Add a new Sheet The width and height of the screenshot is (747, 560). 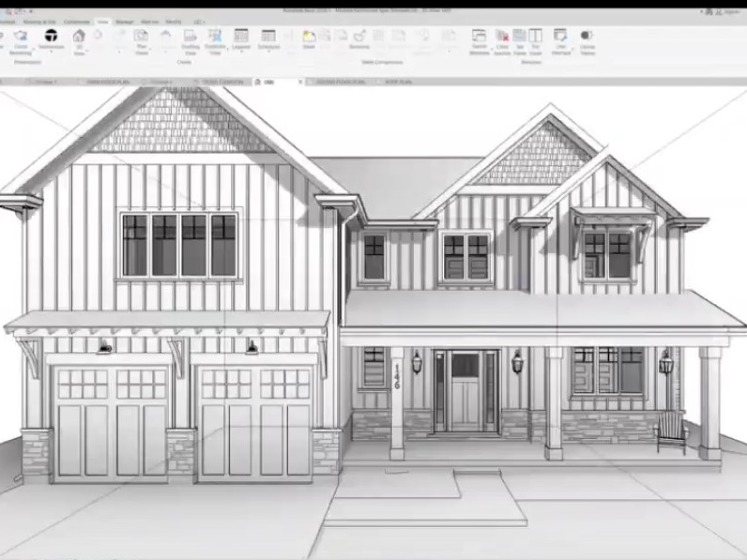309,39
